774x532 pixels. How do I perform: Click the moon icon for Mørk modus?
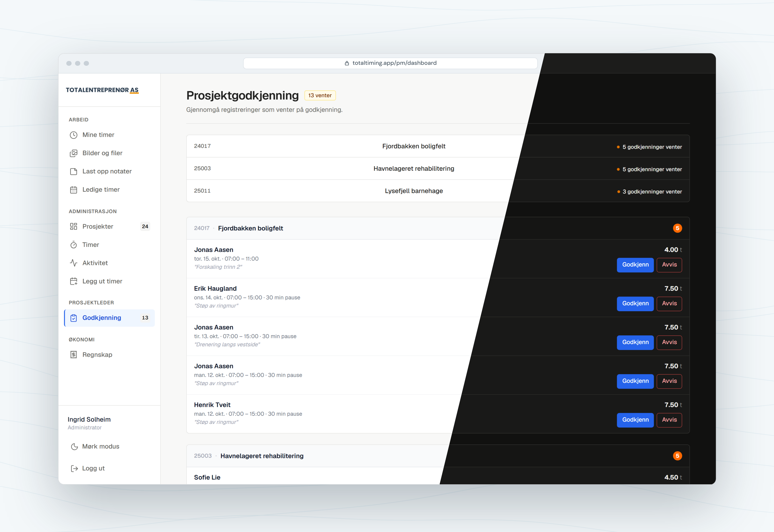(x=74, y=447)
